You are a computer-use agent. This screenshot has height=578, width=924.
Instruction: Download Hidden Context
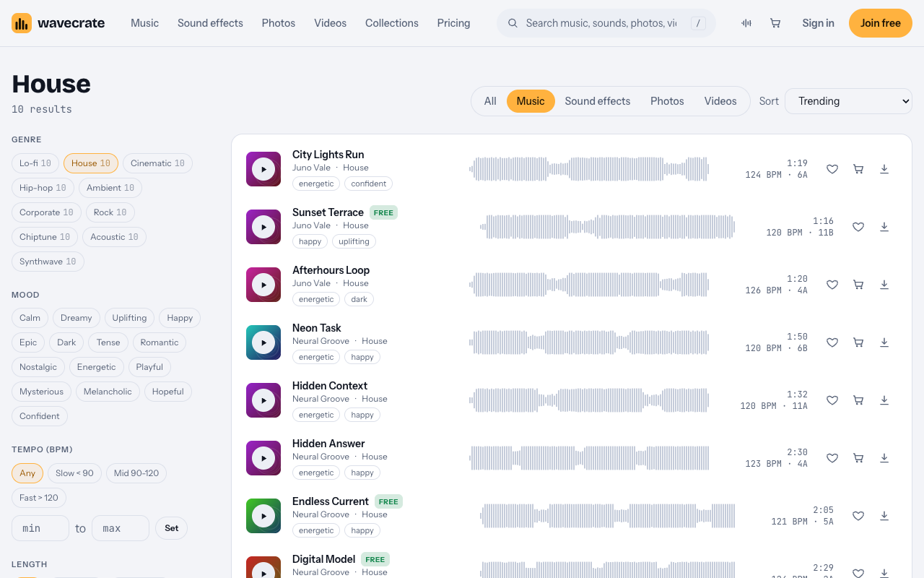pyautogui.click(x=884, y=400)
